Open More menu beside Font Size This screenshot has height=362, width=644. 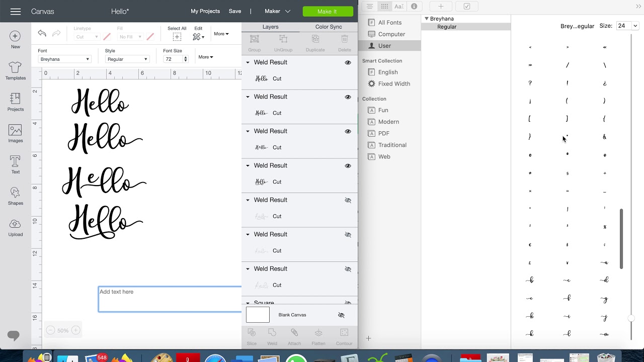tap(206, 57)
